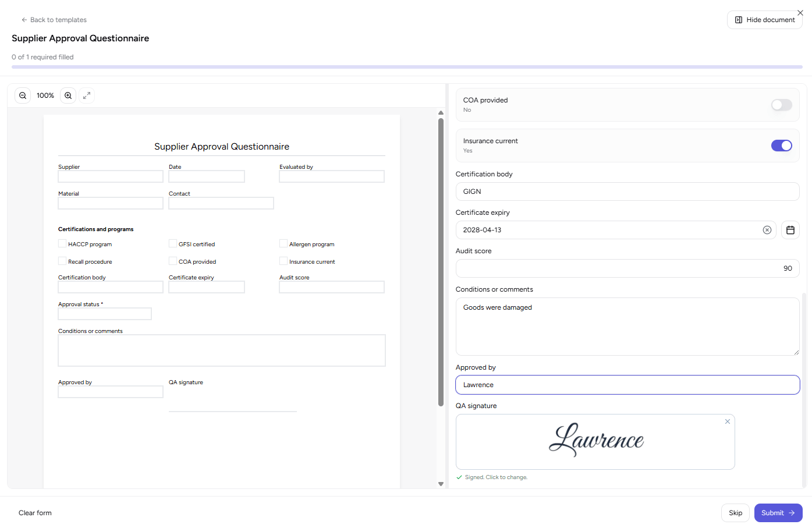Click the form panel scrollbar
Viewport: 812px width, 528px height.
click(x=804, y=389)
